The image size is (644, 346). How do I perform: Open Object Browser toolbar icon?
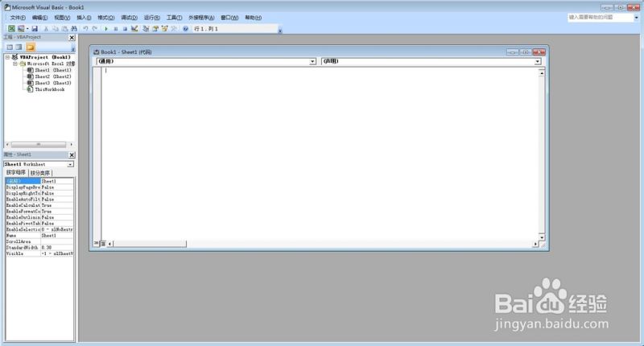(165, 29)
